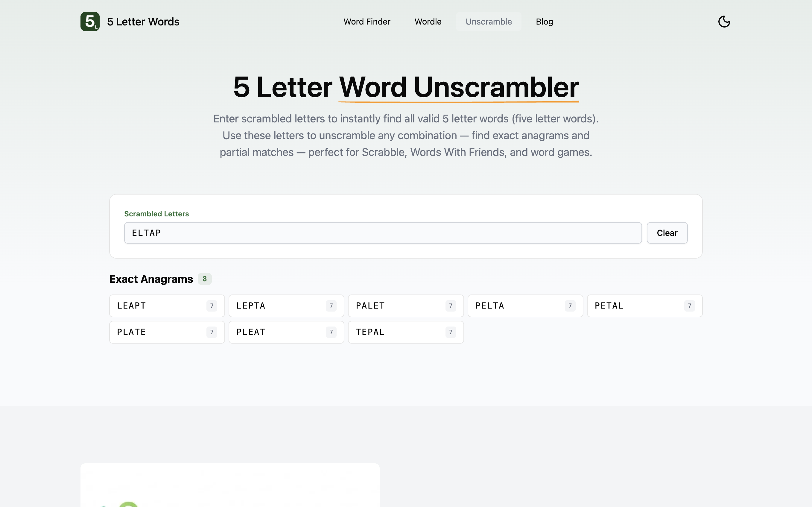This screenshot has width=812, height=507.
Task: Click the 8 count badge next to Exact Anagrams
Action: point(204,279)
